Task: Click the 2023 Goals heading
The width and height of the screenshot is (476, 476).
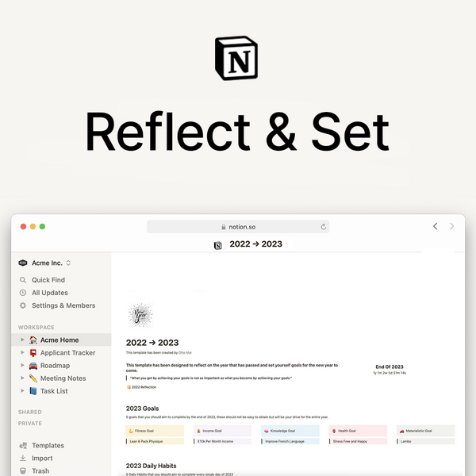Action: tap(142, 409)
